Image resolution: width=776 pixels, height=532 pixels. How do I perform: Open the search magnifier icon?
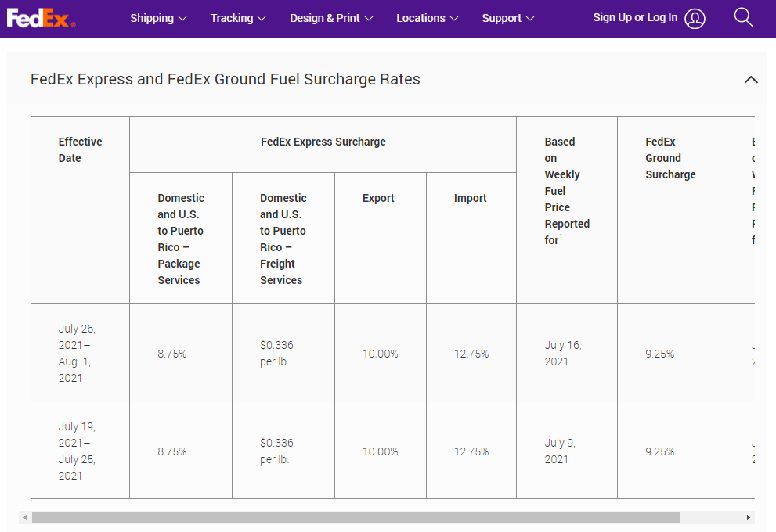click(x=743, y=18)
